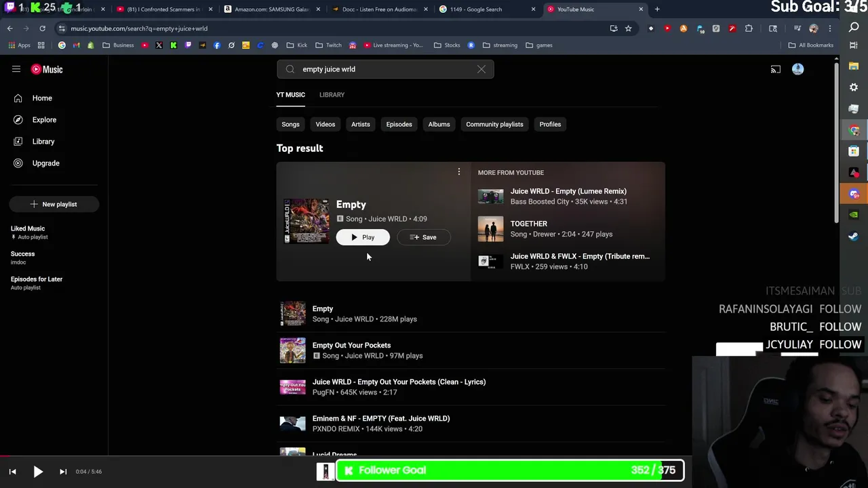Open Juice WRLD - Empty (Lumee Remix)

tap(568, 197)
